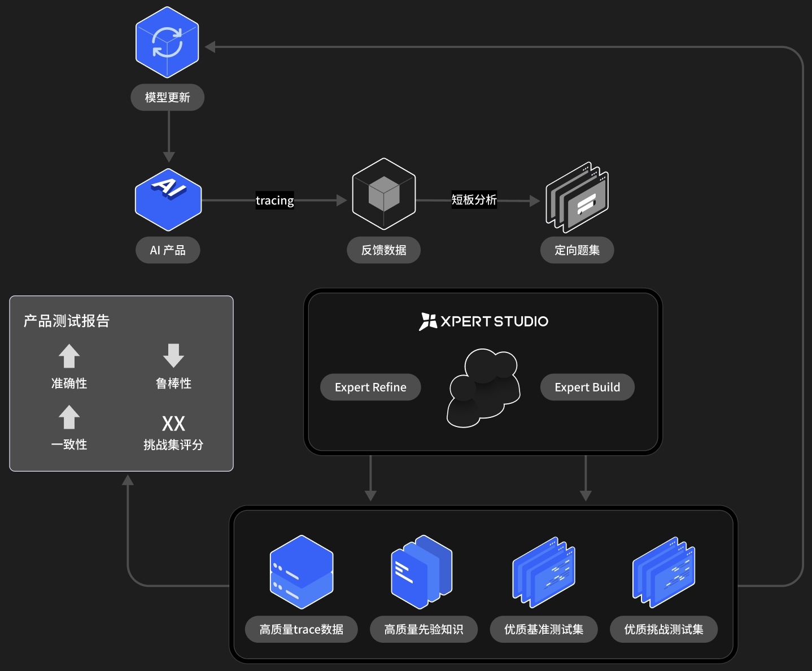
Task: Select the blue AI product hexagon icon
Action: pos(168,199)
